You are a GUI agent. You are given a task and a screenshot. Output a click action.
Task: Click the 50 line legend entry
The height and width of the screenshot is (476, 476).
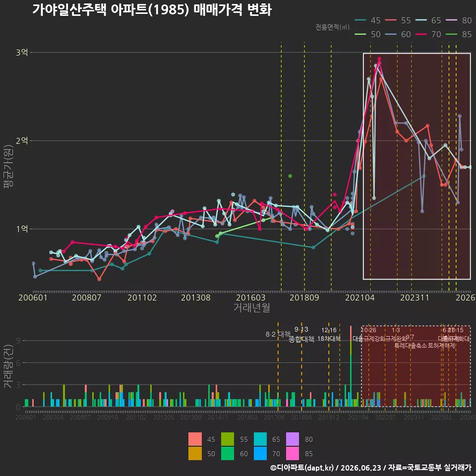[x=367, y=34]
